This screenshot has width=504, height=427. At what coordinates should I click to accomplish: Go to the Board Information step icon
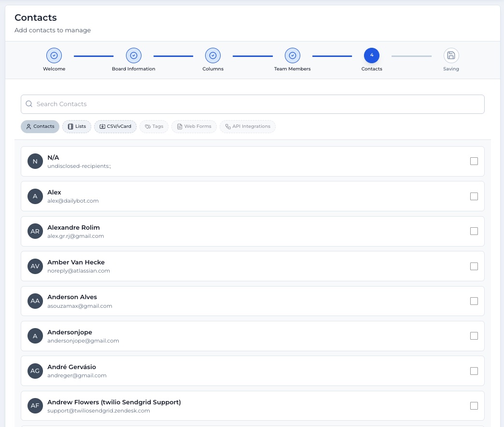coord(134,55)
